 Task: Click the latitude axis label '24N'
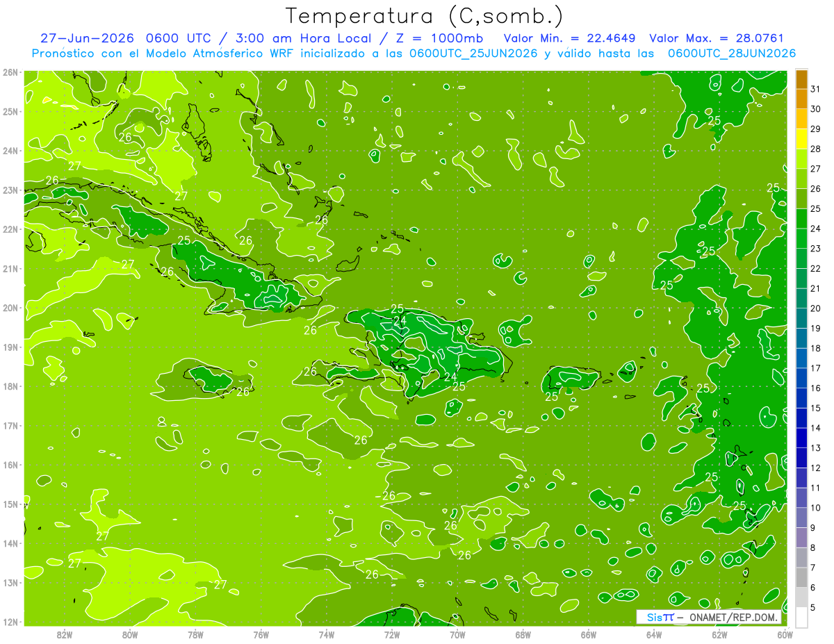10,151
